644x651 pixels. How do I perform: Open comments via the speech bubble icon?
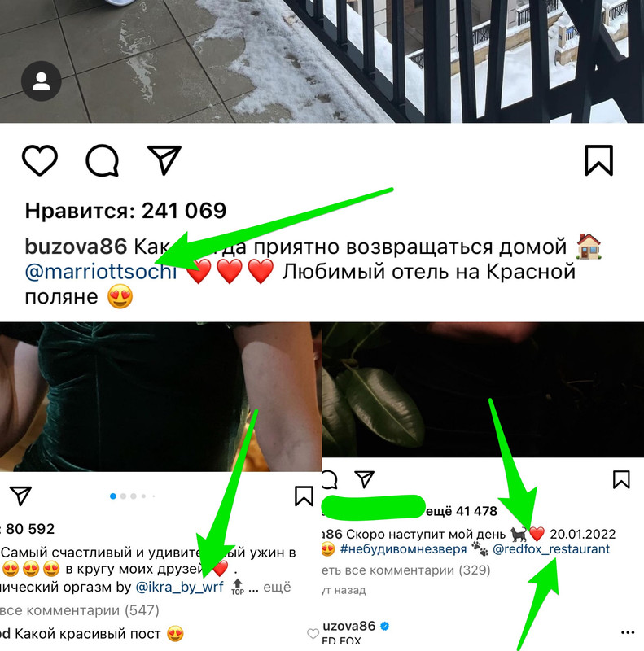pos(103,160)
